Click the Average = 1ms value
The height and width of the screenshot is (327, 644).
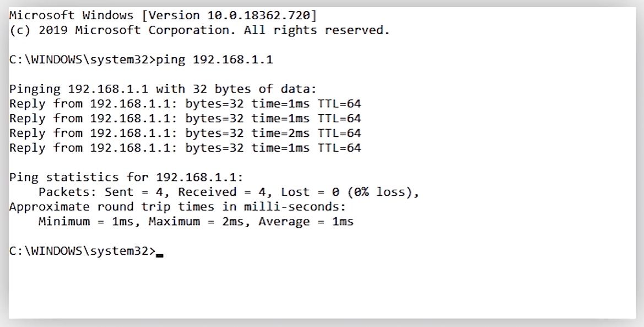tap(306, 221)
